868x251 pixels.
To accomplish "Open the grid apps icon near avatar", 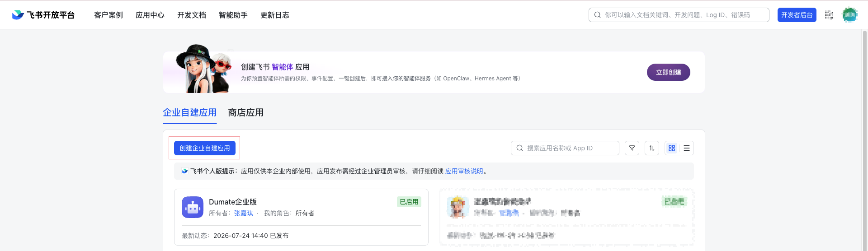I will 829,15.
